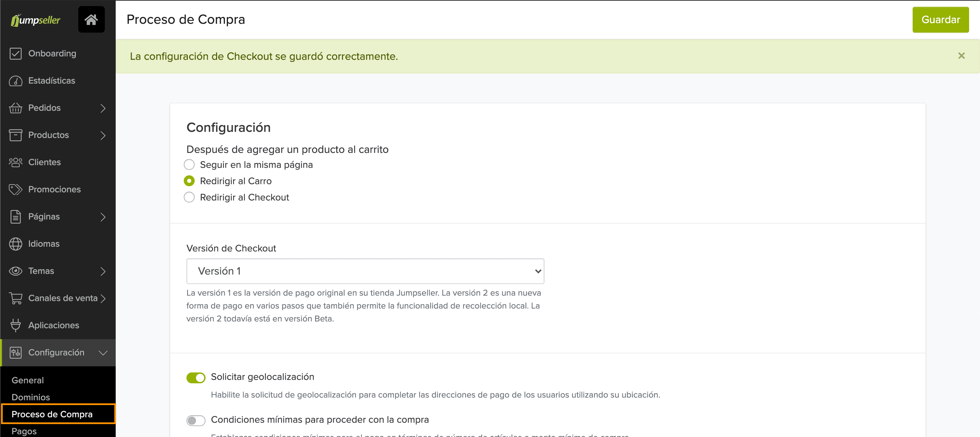This screenshot has height=437, width=980.
Task: Select 'Seguir en la misma página' option
Action: pos(189,164)
